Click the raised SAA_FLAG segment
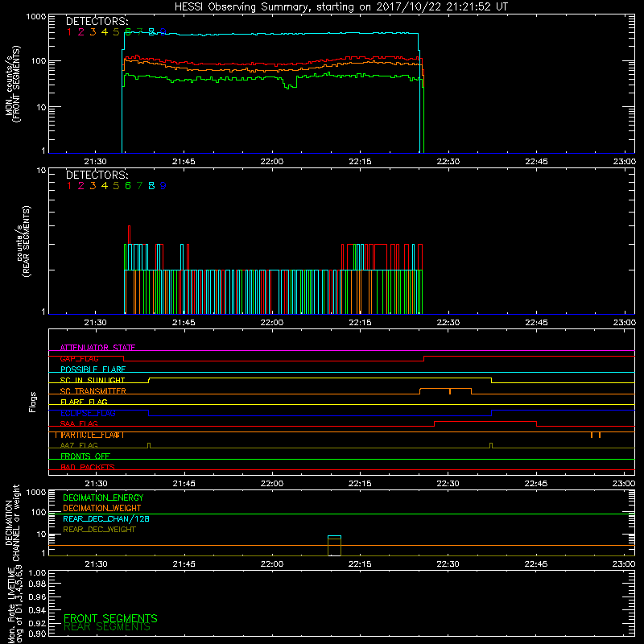The image size is (644, 644). pyautogui.click(x=485, y=423)
